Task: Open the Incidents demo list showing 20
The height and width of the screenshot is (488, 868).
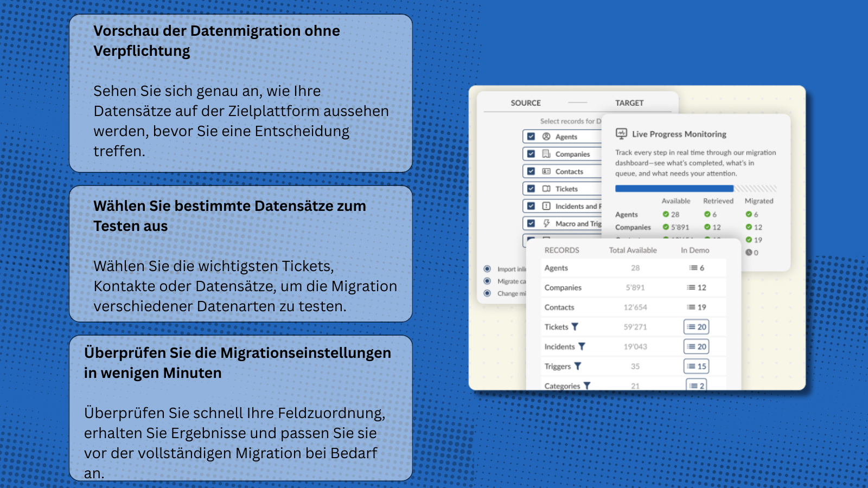Action: click(x=697, y=346)
